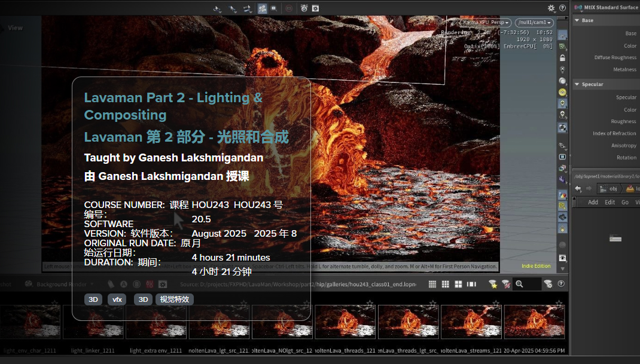Open viewport display options gear icon

(x=551, y=8)
